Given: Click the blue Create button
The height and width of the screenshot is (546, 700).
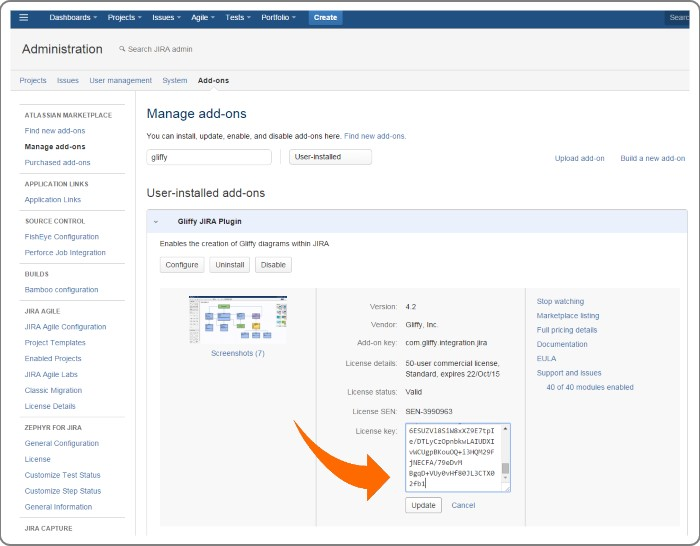Looking at the screenshot, I should point(325,17).
